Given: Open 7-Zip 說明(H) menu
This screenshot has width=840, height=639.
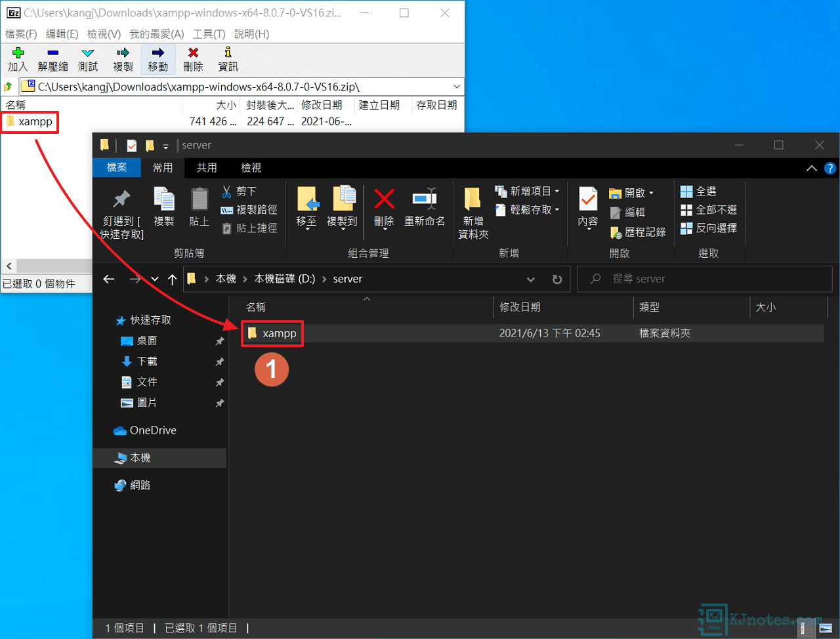Looking at the screenshot, I should [x=251, y=33].
